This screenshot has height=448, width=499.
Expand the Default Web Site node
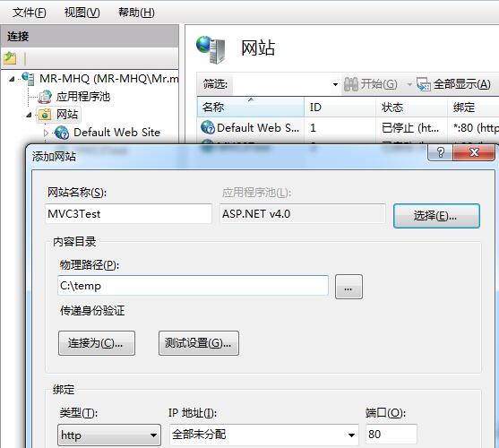point(47,133)
